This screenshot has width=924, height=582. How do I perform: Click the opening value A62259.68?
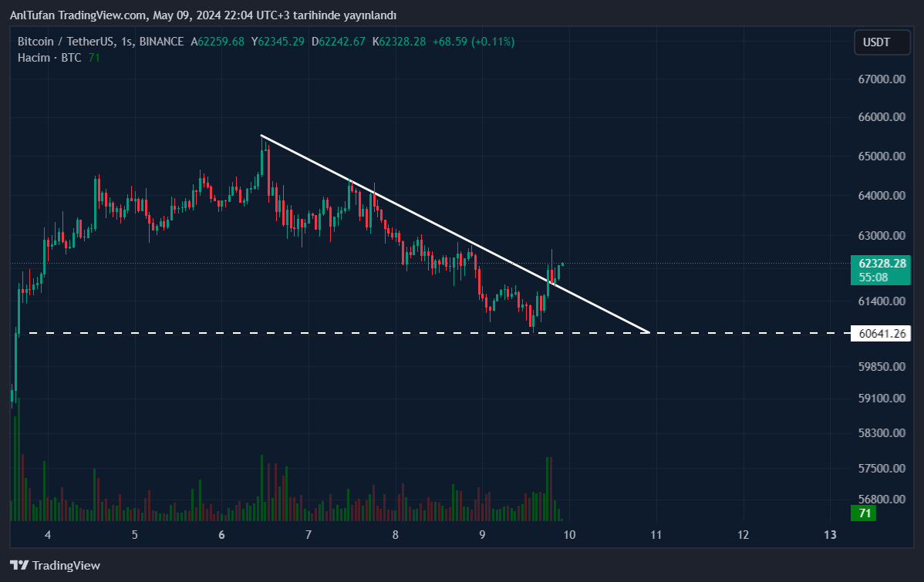click(218, 41)
